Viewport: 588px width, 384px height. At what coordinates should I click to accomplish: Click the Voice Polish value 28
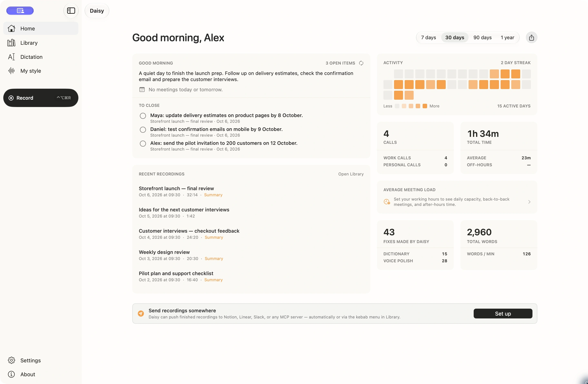(x=444, y=261)
